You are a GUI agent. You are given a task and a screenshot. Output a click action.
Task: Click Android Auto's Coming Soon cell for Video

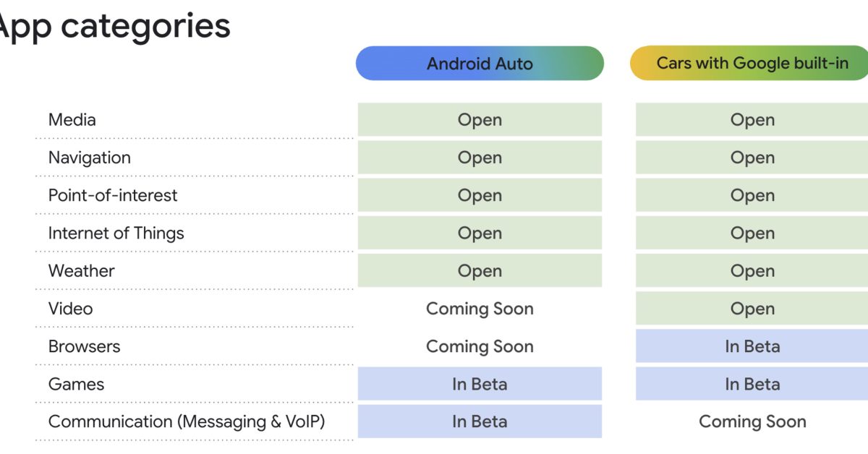[480, 309]
